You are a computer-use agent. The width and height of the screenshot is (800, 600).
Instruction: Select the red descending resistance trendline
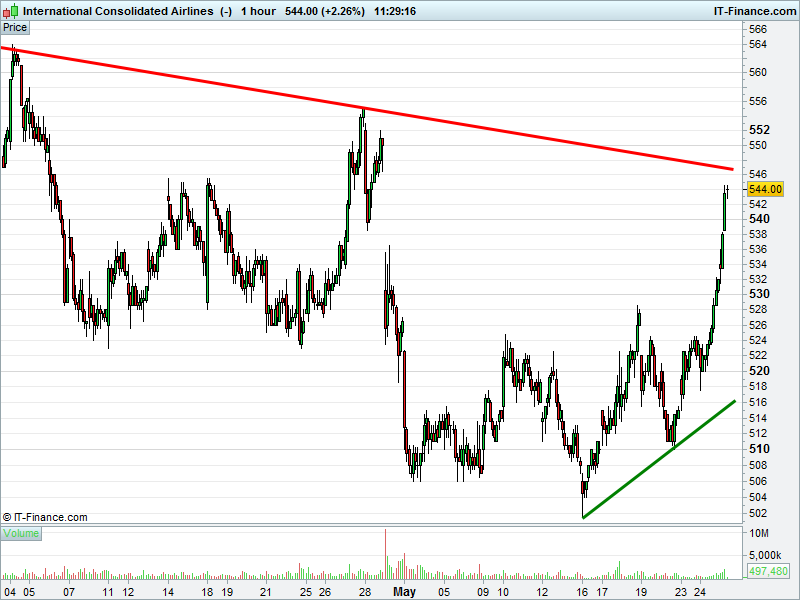pos(367,109)
